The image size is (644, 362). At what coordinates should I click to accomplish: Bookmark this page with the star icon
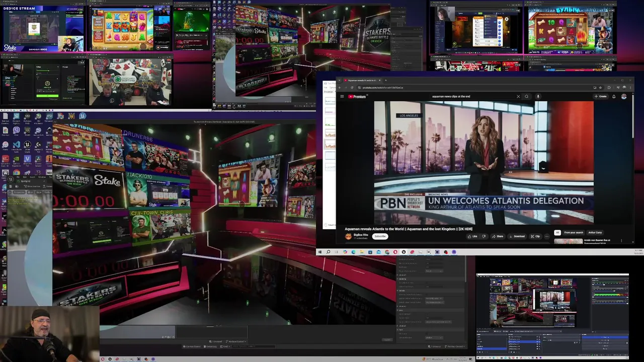tap(600, 87)
